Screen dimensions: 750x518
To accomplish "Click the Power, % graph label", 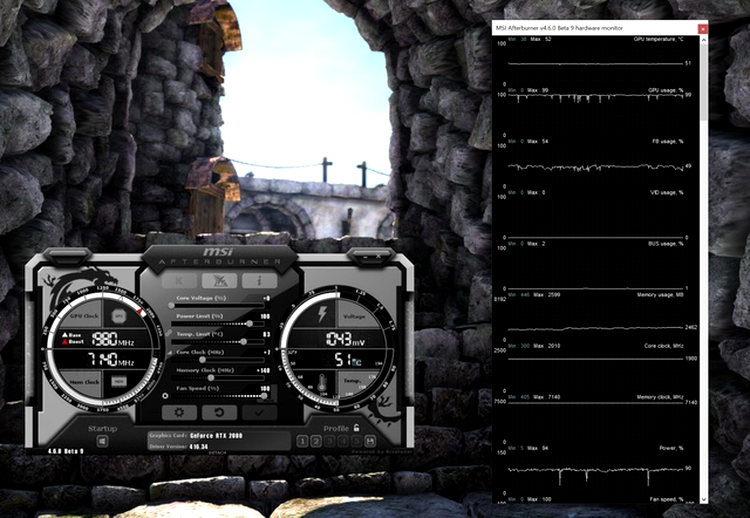I will coord(672,448).
